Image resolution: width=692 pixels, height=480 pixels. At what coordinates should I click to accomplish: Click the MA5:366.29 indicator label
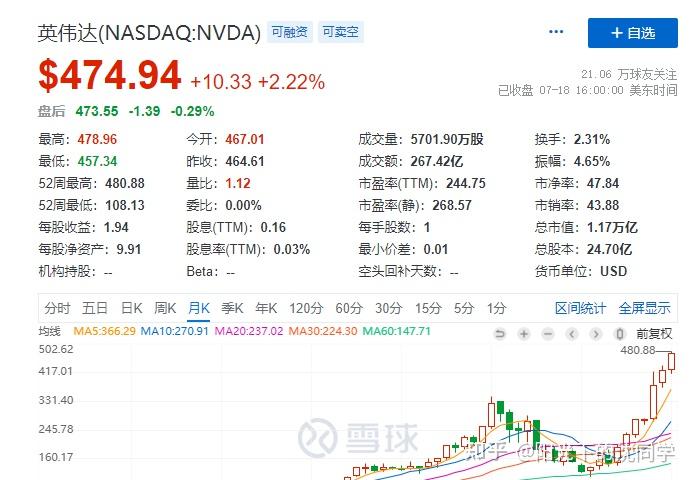click(x=104, y=331)
